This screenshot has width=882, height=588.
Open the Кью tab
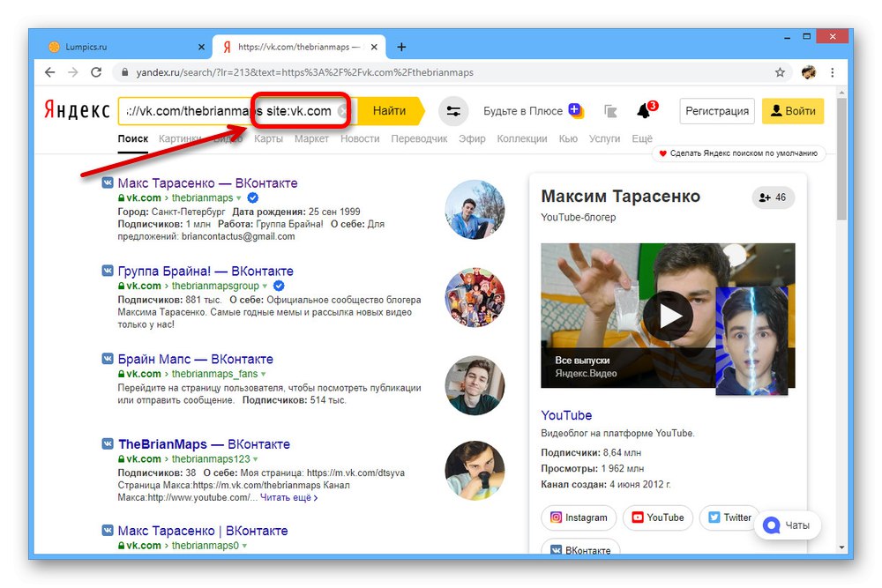(x=568, y=139)
